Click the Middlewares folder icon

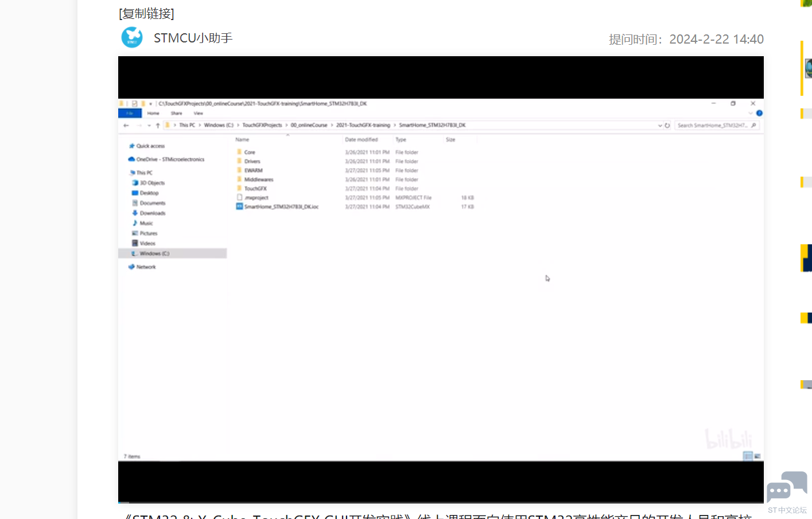[239, 179]
